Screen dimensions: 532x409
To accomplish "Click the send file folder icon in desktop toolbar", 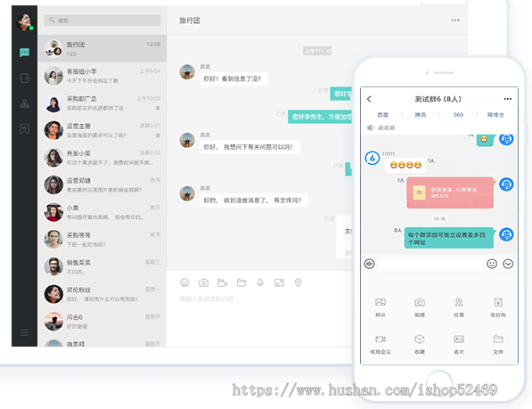I will (241, 282).
